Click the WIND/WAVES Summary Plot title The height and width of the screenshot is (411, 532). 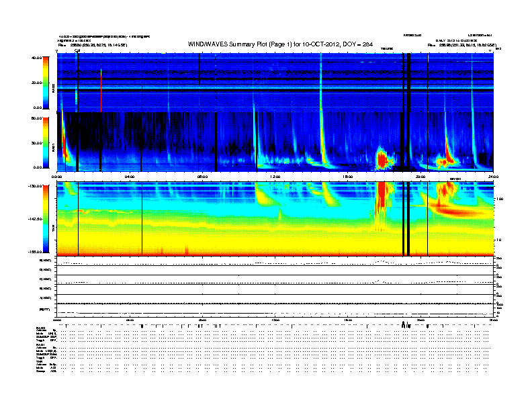pyautogui.click(x=280, y=44)
